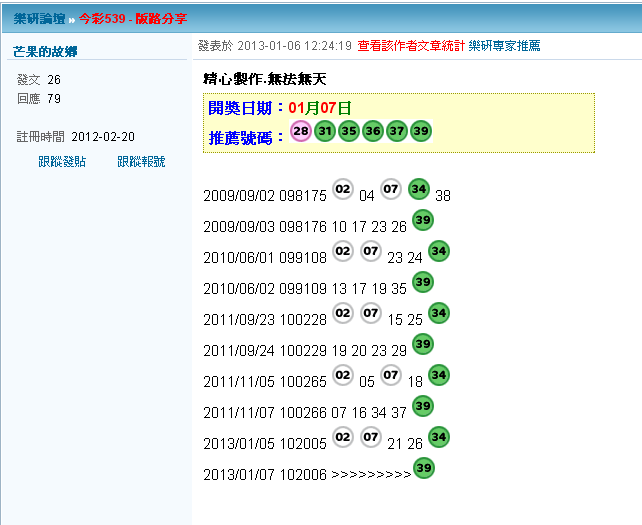The height and width of the screenshot is (525, 642).
Task: Open the 樂研專家推薦 link
Action: (504, 46)
